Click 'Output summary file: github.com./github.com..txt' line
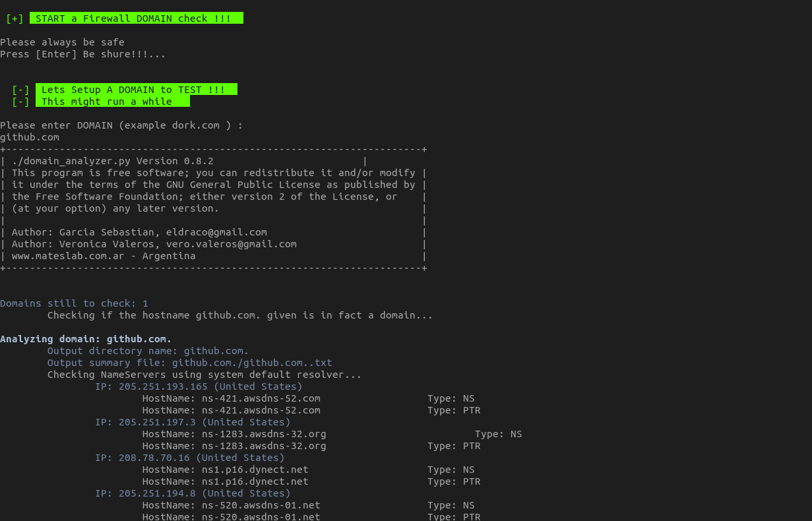 click(190, 363)
